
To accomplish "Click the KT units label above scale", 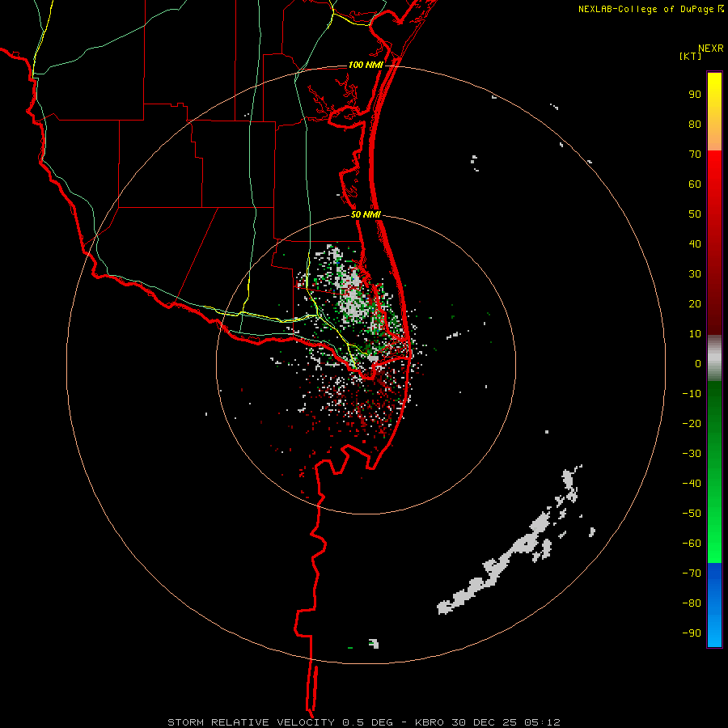I will coord(691,56).
